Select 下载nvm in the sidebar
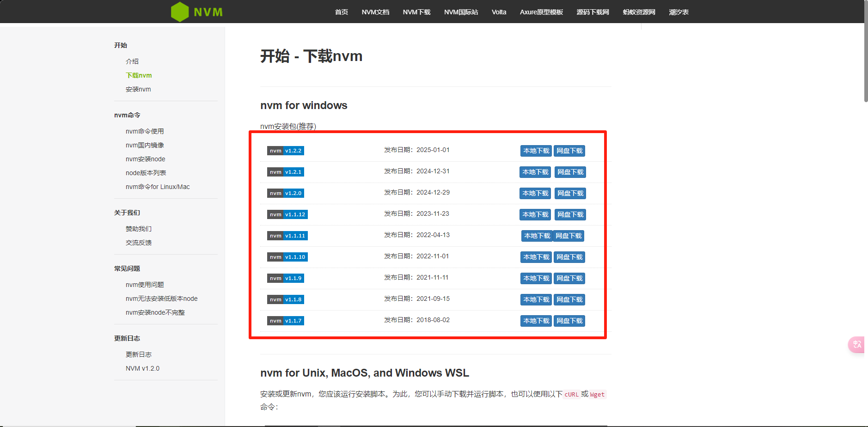The image size is (868, 427). click(x=139, y=75)
